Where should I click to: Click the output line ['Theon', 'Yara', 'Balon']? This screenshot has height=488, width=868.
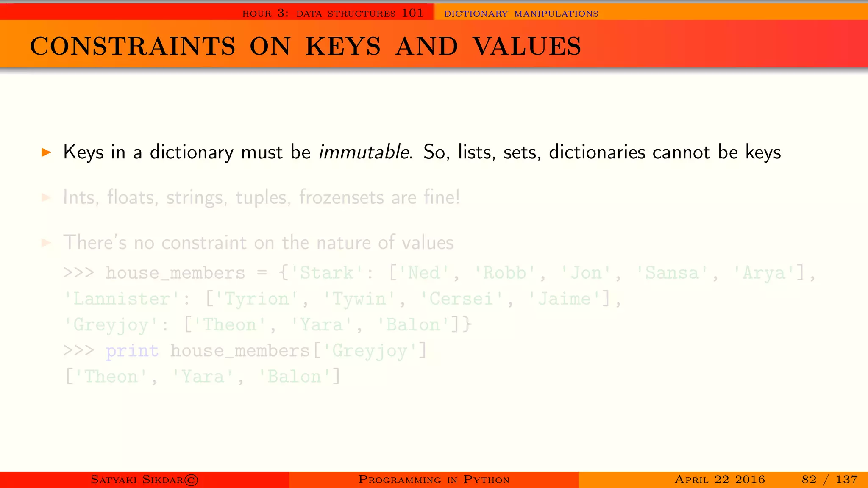(x=203, y=377)
